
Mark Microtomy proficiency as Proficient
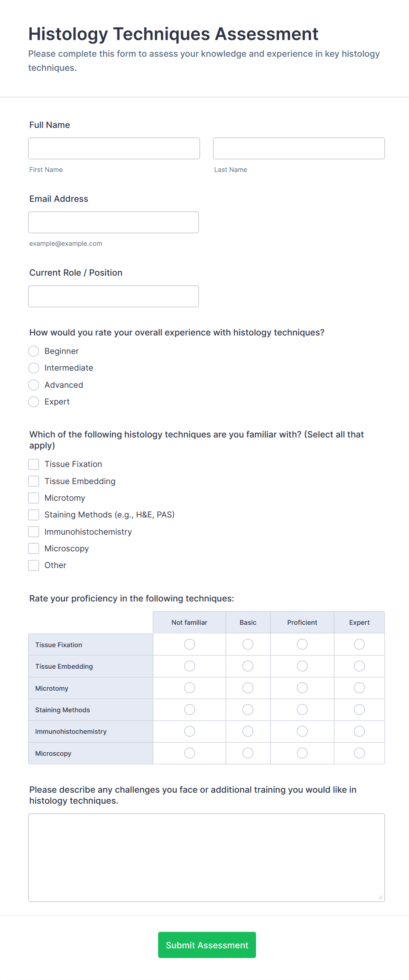302,688
